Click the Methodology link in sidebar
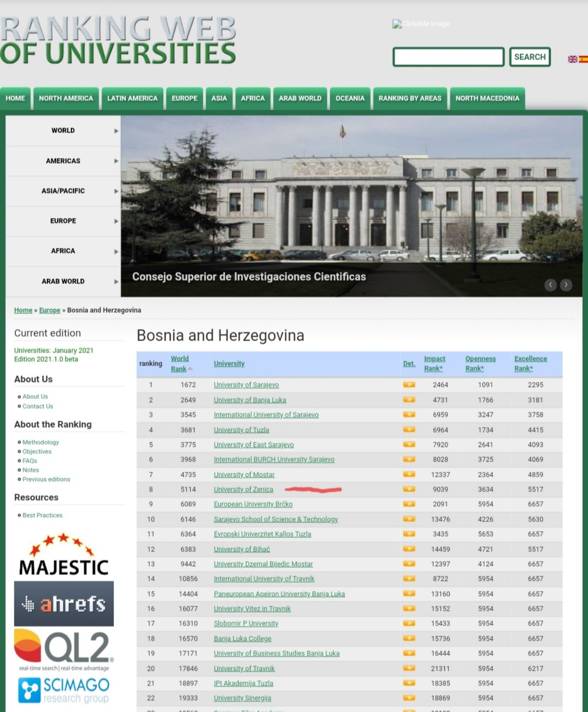Screen dimensions: 588x712 40,442
